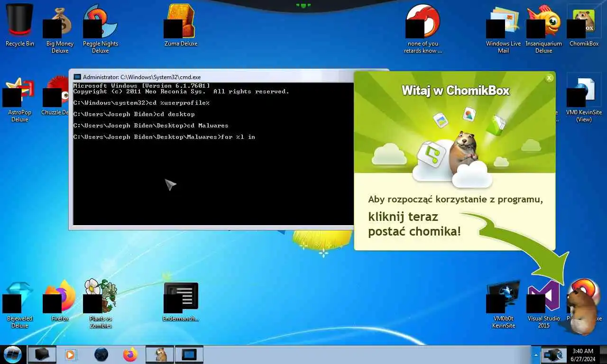Select the Zuma Deluxe desktop shortcut
This screenshot has width=607, height=364.
coord(181,25)
